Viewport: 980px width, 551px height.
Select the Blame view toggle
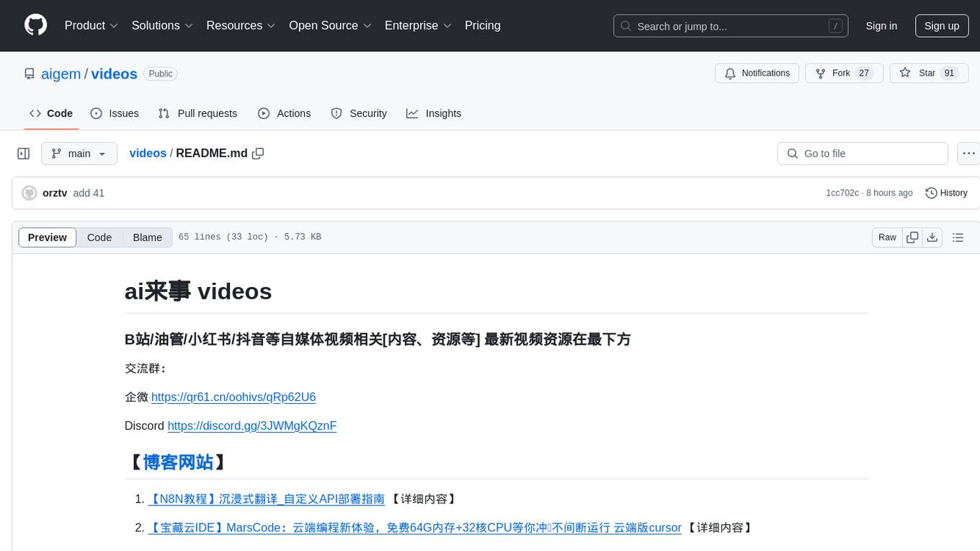click(147, 237)
